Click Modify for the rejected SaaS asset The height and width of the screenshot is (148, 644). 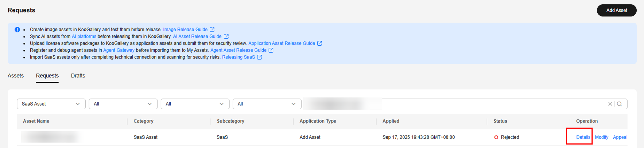[x=601, y=137]
